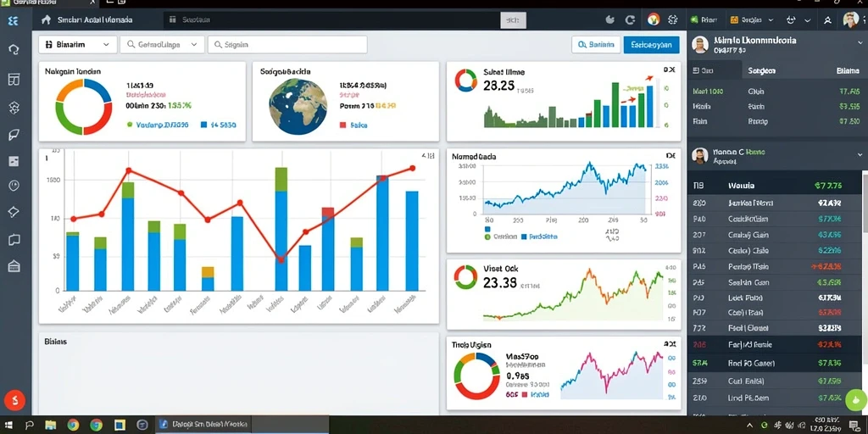Expand the second search dropdown with chevron
868x434 pixels.
point(162,45)
